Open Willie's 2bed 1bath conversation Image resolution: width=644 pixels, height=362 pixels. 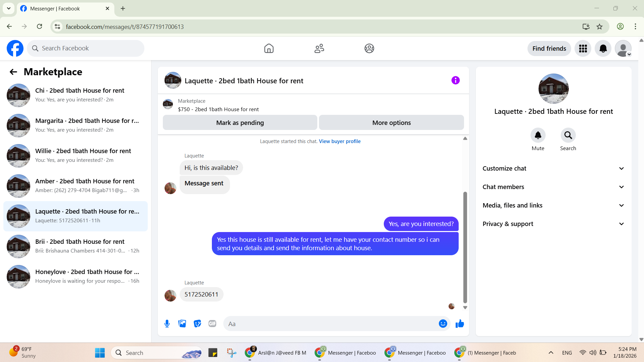[x=76, y=156]
